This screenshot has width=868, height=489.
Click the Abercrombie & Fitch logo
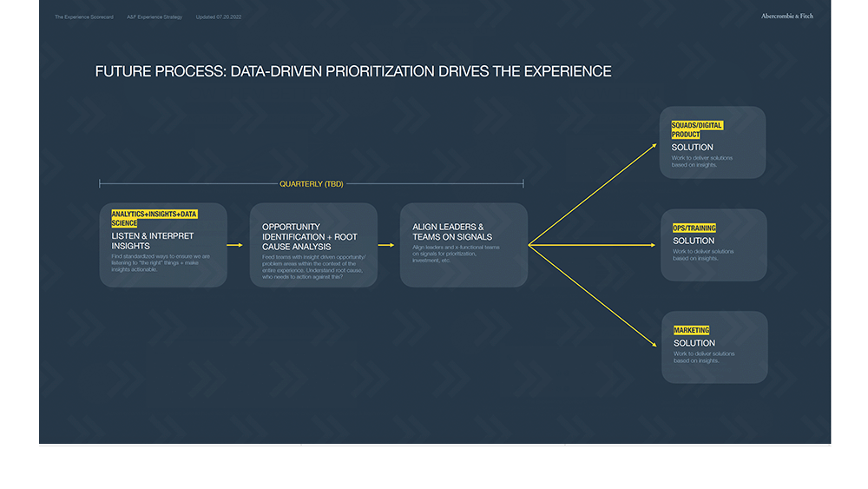coord(786,16)
